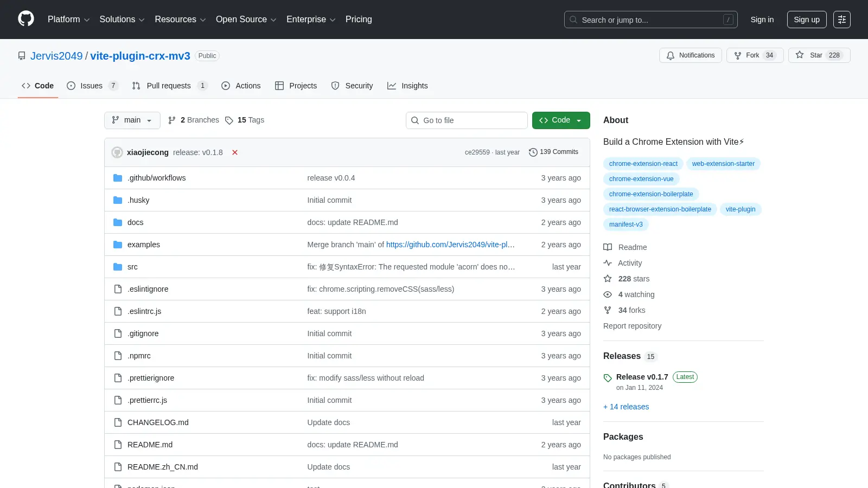The height and width of the screenshot is (488, 868).
Task: Click Report repository link
Action: point(632,326)
